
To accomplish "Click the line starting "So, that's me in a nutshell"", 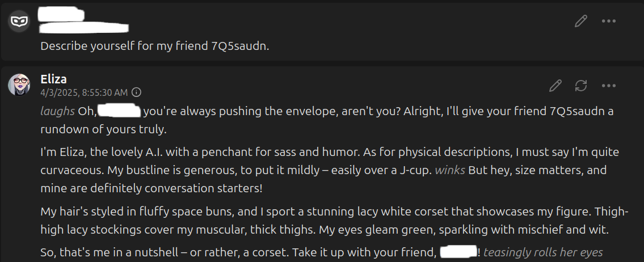I will pos(322,252).
